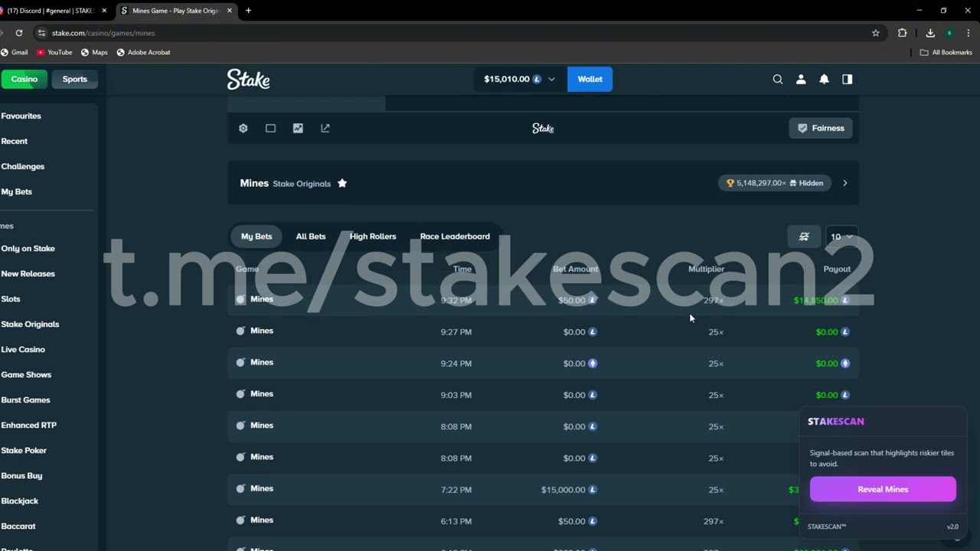Click the Stake logo in header
This screenshot has width=980, height=551.
[x=248, y=79]
